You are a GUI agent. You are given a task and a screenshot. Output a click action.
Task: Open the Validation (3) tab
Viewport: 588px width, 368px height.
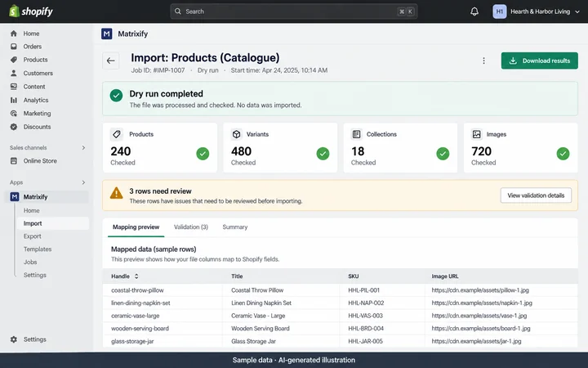(x=191, y=227)
